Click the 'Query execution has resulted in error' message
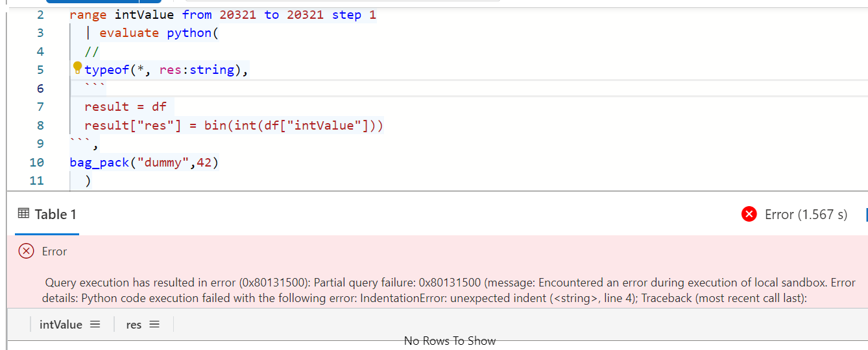 coord(449,290)
